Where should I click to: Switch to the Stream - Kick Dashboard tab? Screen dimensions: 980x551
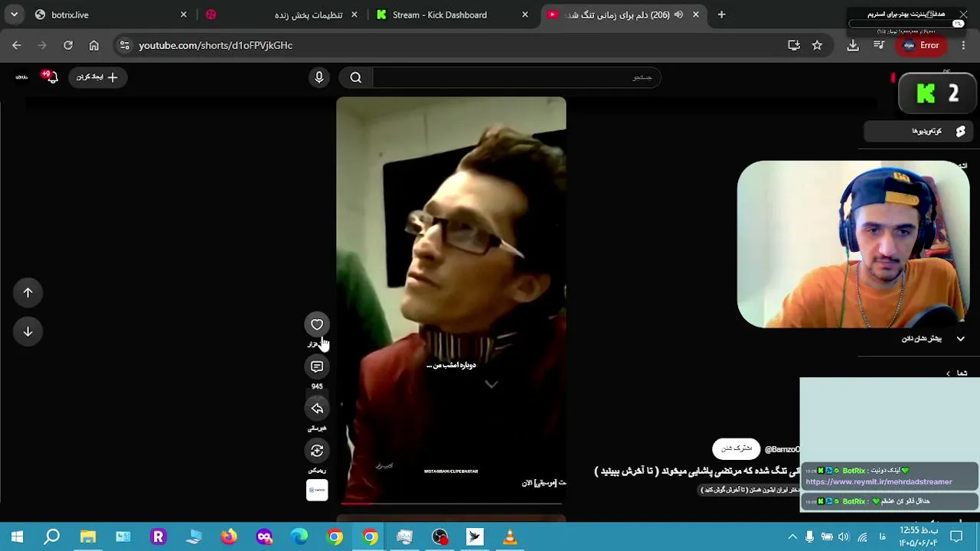coord(452,15)
